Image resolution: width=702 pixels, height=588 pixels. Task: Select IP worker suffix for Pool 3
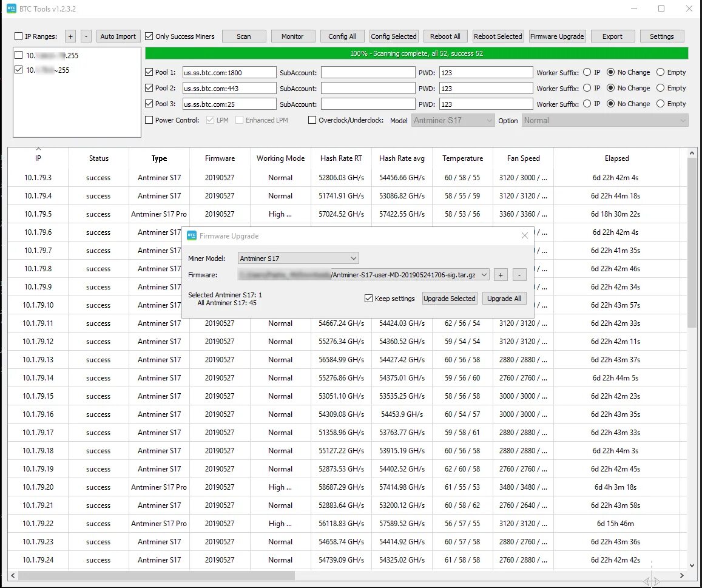587,104
